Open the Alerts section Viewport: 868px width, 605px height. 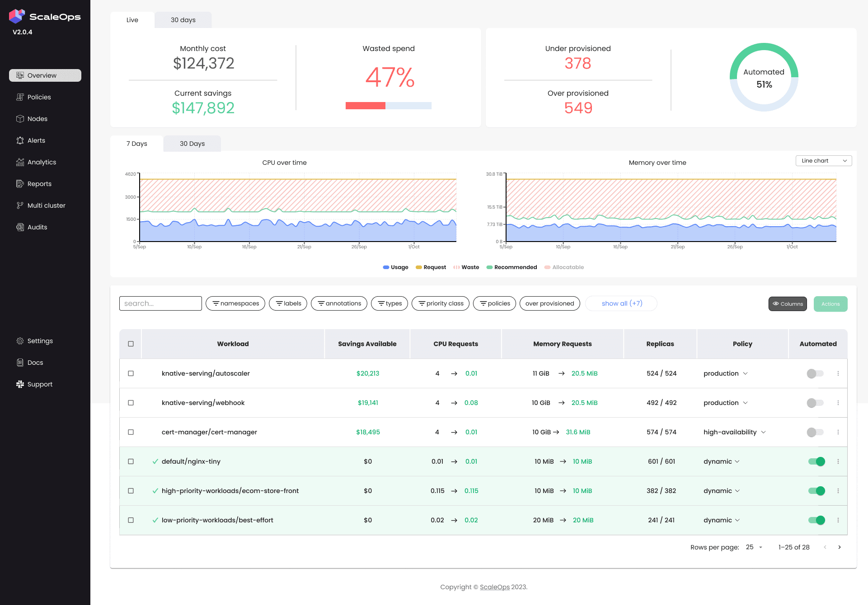[36, 140]
